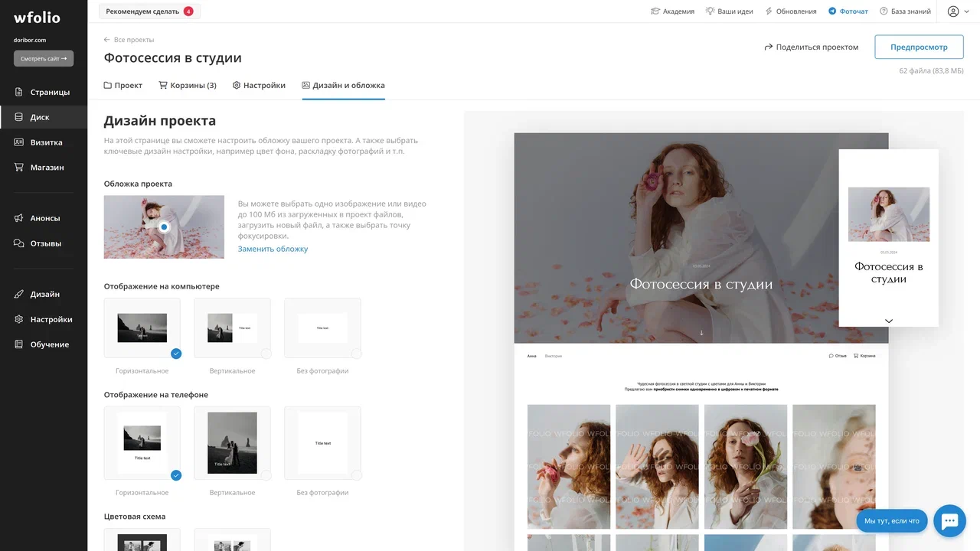
Task: Open the Проект tab
Action: point(122,85)
